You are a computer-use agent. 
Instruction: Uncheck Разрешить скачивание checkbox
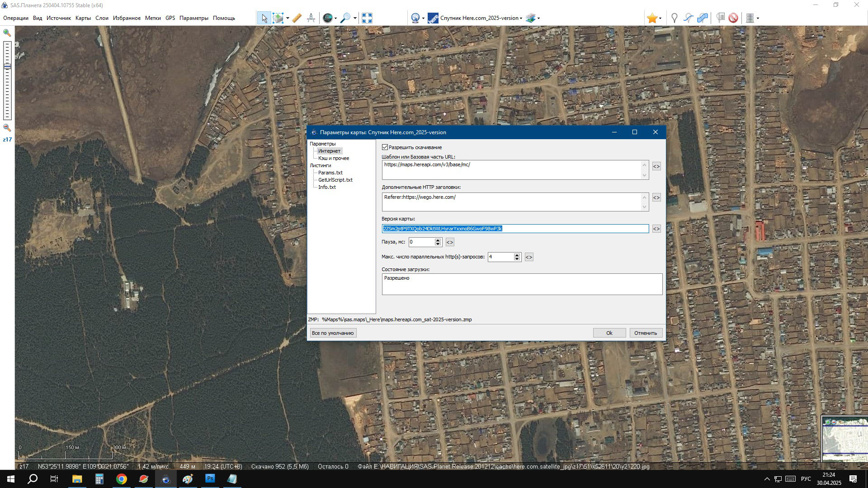(385, 147)
